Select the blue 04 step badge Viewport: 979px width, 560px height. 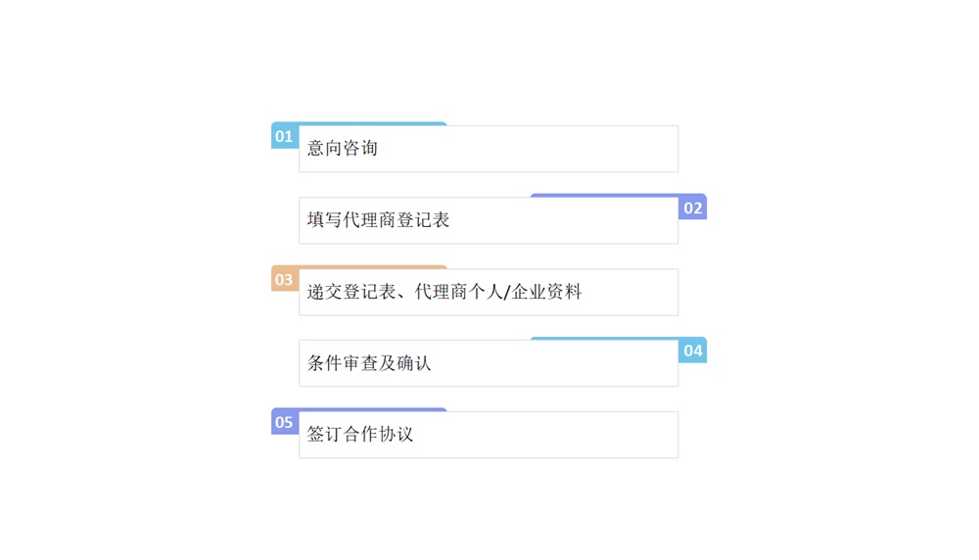692,350
